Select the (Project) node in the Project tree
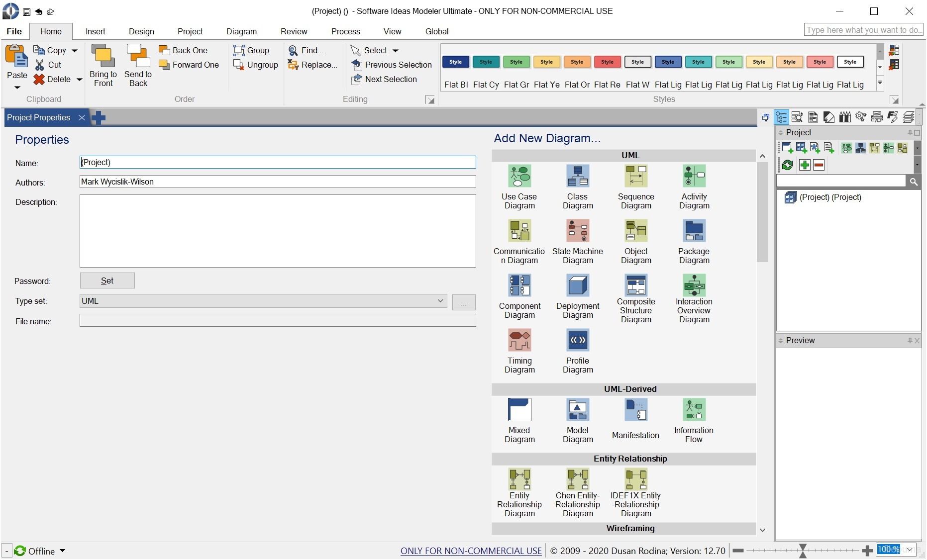This screenshot has height=560, width=927. pos(830,197)
